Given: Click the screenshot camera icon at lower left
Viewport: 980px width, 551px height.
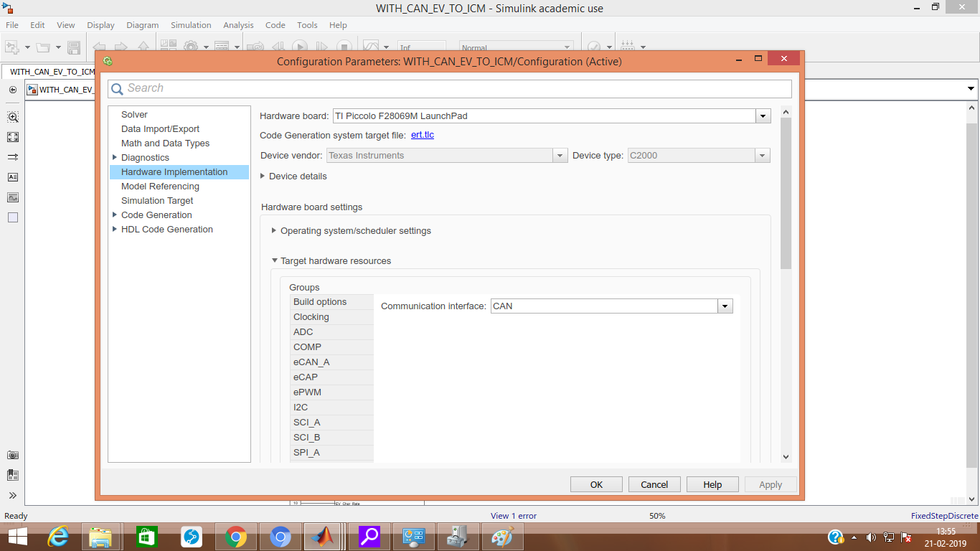Looking at the screenshot, I should pyautogui.click(x=13, y=455).
